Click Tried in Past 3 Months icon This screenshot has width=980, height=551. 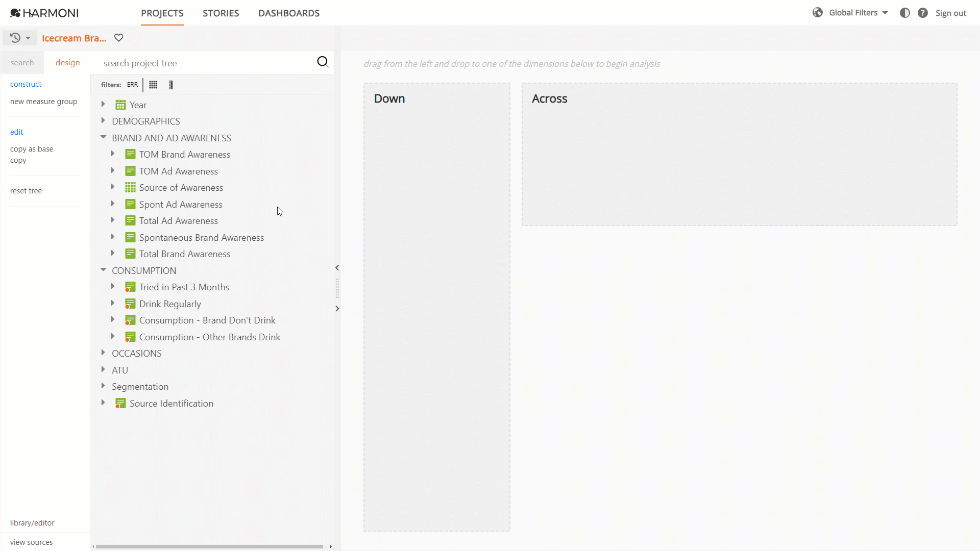[130, 287]
